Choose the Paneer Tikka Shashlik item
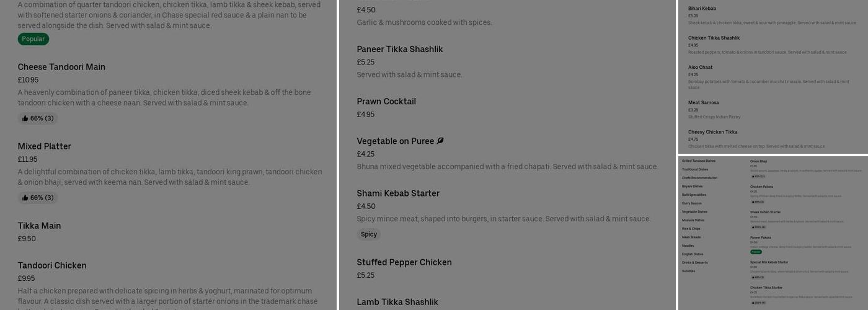This screenshot has height=310, width=868. click(400, 50)
